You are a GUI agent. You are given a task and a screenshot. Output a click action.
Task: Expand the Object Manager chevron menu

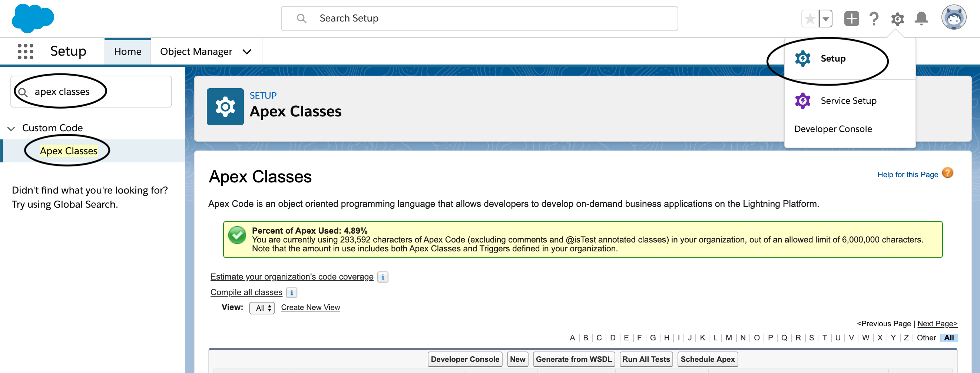point(247,52)
